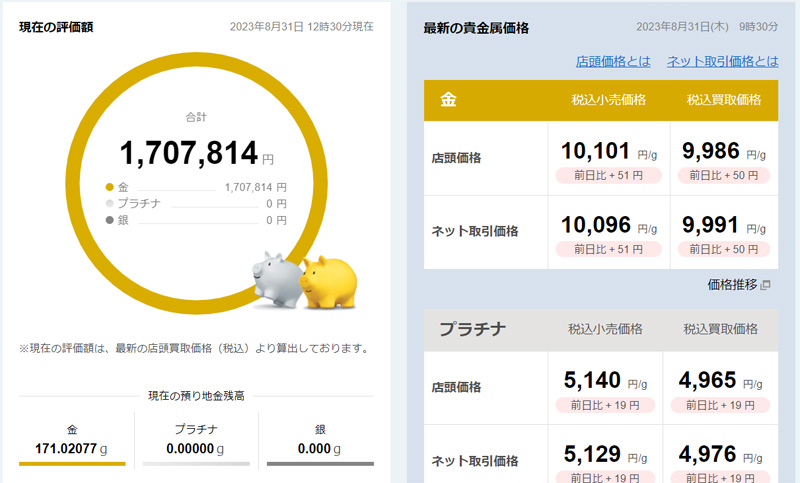Click gold ネット取引価格 buyback price 9,991
This screenshot has width=800, height=483.
[710, 225]
